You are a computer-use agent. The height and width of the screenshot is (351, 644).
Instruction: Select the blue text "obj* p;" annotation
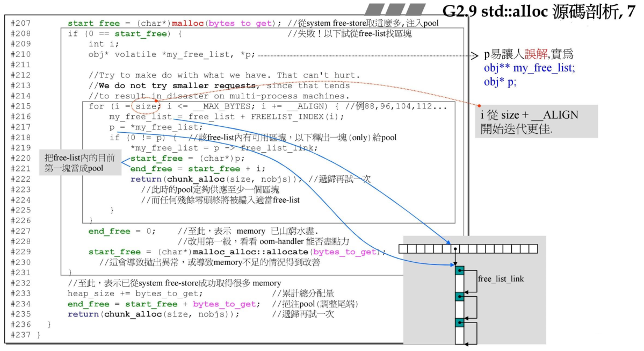point(500,82)
